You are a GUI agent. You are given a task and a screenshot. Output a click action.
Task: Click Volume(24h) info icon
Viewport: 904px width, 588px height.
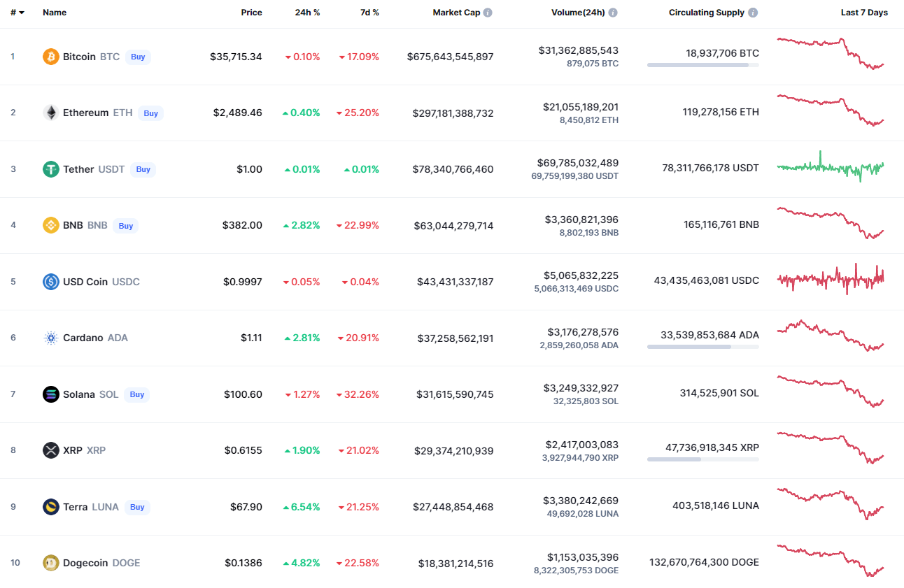pyautogui.click(x=613, y=13)
